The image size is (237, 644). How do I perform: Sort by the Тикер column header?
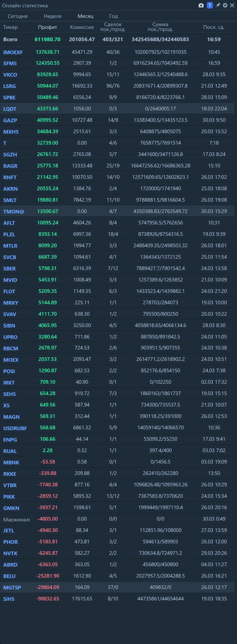10,27
